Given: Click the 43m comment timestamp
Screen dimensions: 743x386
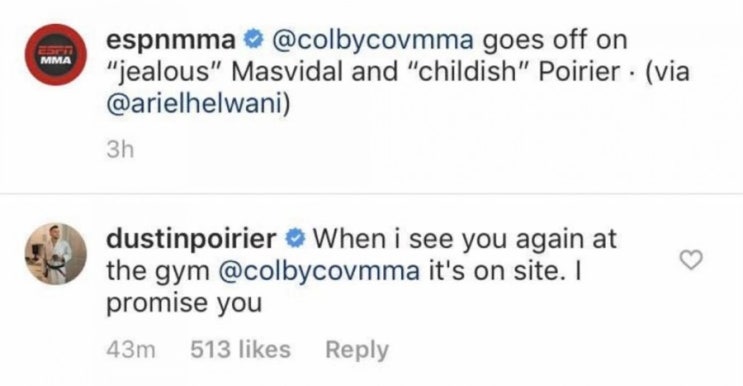Looking at the screenshot, I should pyautogui.click(x=131, y=350).
